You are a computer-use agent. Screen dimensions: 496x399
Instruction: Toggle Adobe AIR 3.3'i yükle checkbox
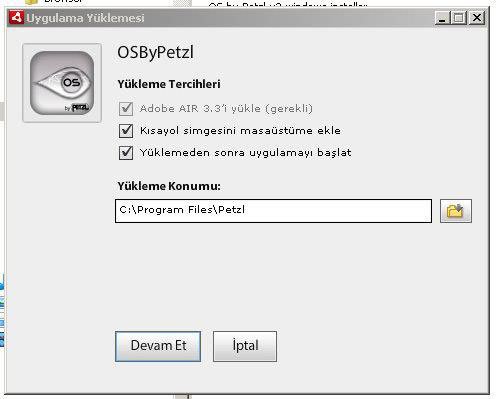(126, 109)
